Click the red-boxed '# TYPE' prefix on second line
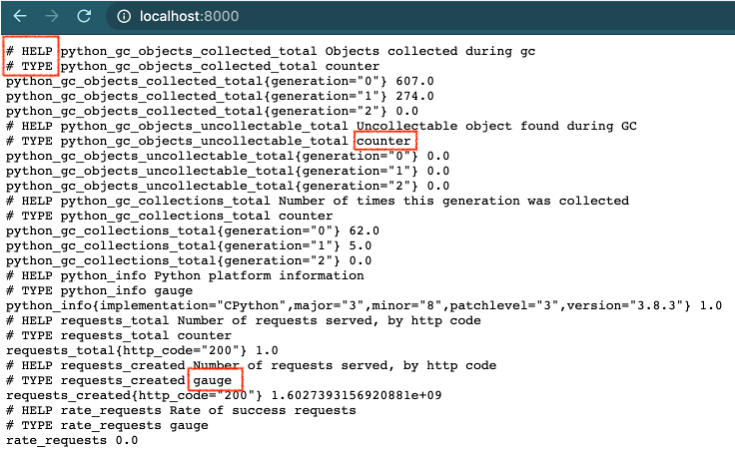 pos(31,66)
